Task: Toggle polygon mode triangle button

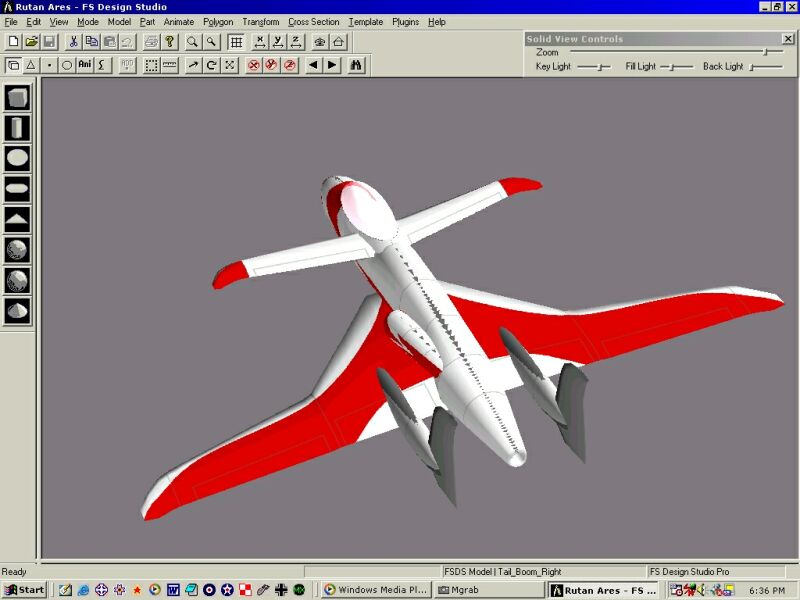Action: click(31, 65)
